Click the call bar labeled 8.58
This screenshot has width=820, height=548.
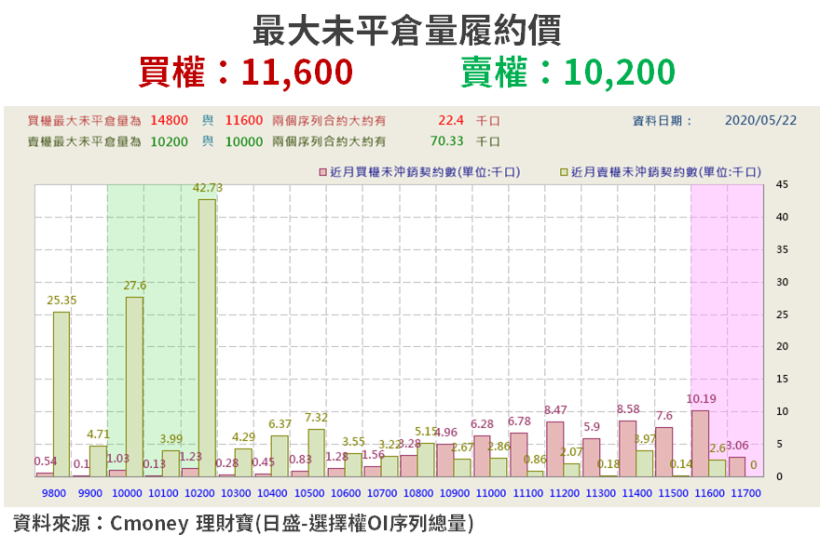coord(628,449)
